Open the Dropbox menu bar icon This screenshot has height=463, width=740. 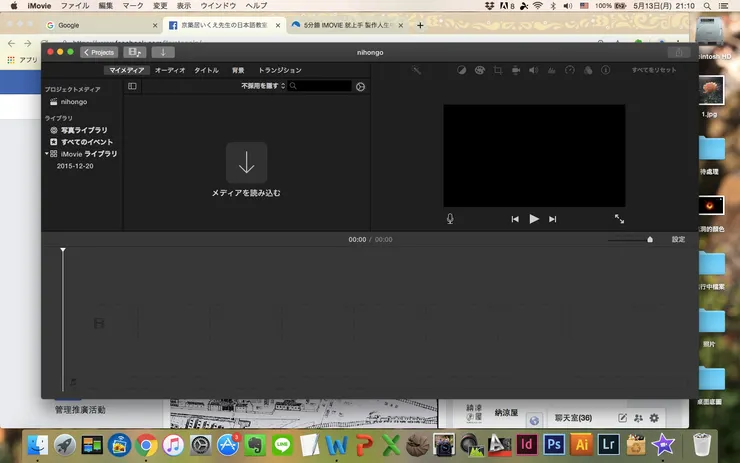(489, 6)
